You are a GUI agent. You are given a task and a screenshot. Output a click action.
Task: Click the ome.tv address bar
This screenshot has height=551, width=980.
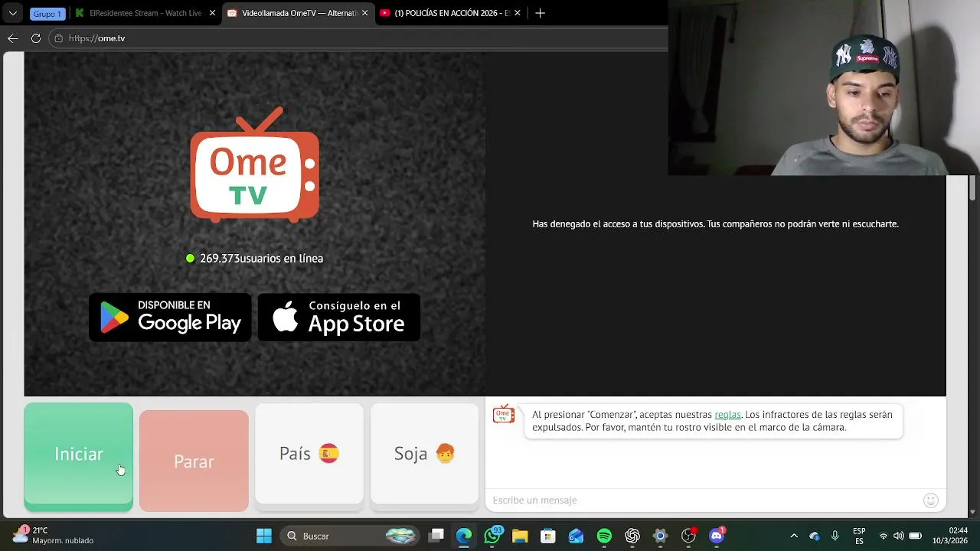tap(360, 38)
